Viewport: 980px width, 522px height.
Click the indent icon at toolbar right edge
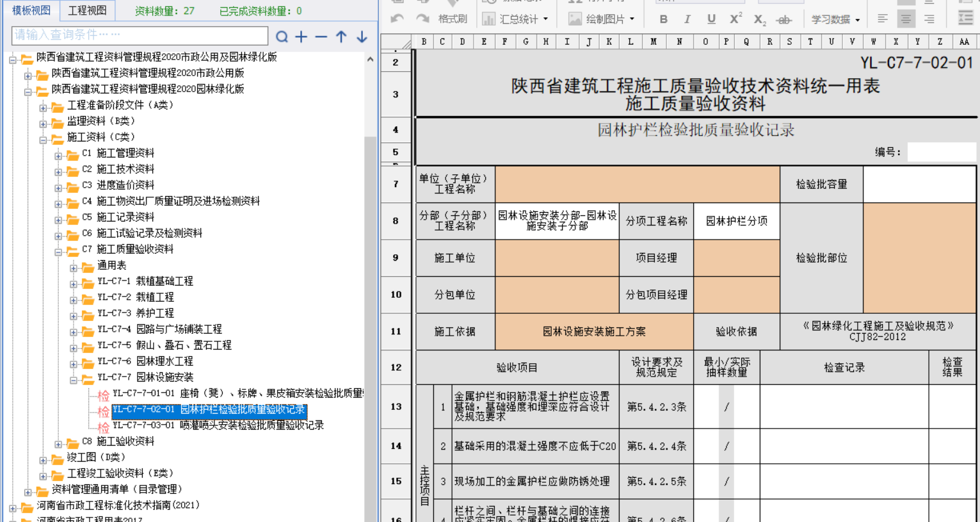[966, 18]
